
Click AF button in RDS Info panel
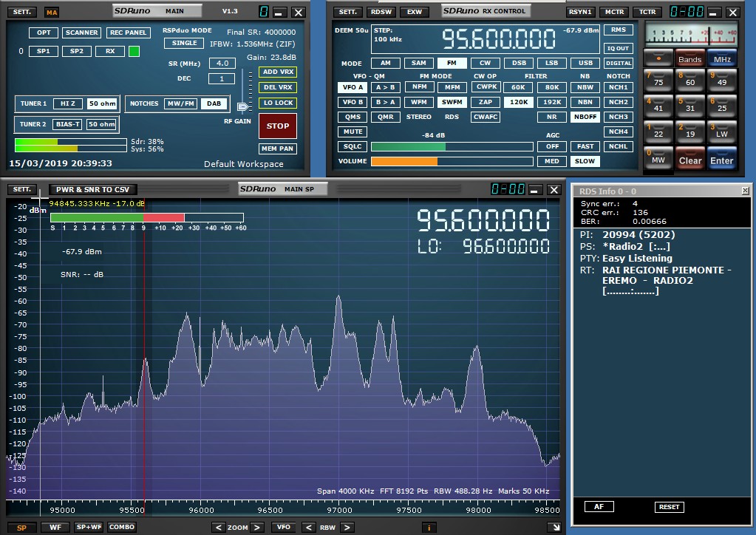(x=599, y=507)
